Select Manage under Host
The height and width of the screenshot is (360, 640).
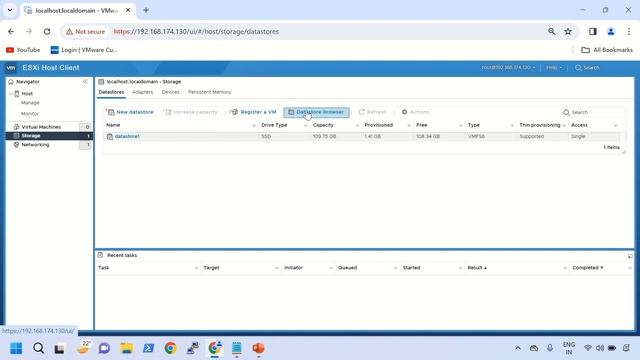click(x=30, y=103)
